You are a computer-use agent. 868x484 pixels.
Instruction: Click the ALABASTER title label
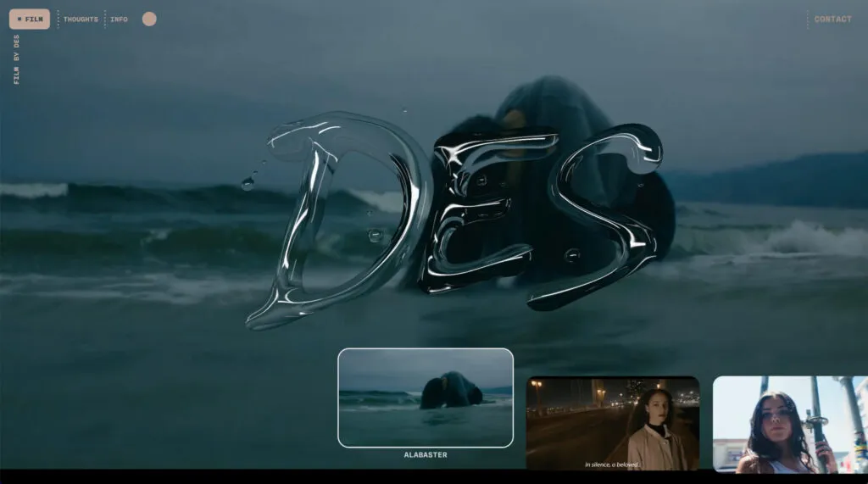pos(425,455)
